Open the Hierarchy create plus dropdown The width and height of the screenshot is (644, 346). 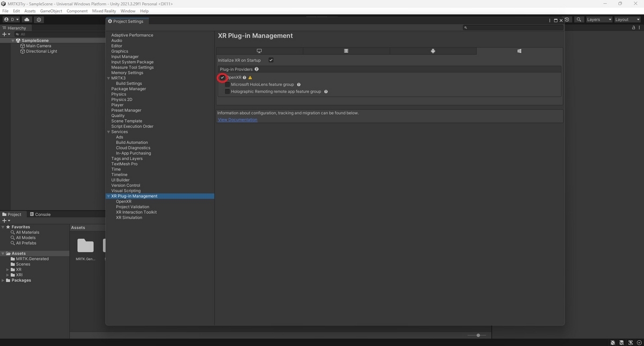(6, 34)
